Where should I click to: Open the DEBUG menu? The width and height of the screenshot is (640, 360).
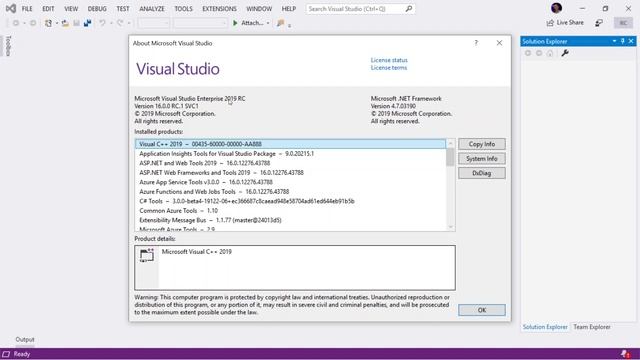click(x=97, y=9)
